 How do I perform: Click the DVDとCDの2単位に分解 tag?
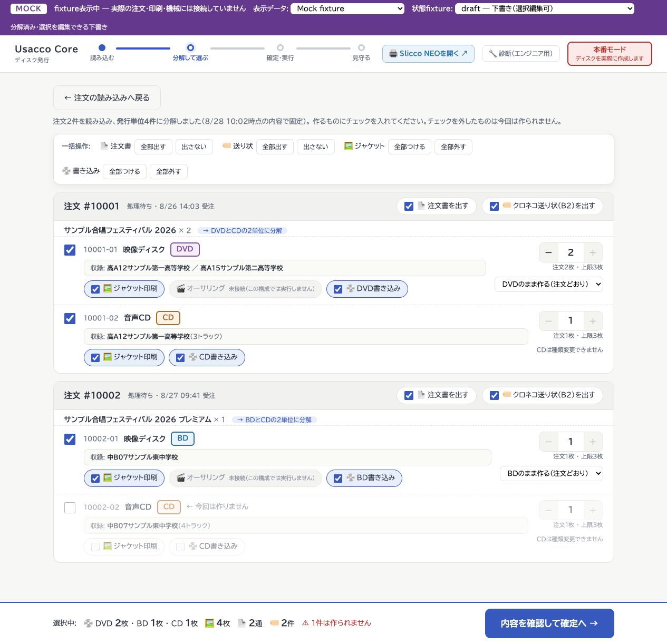pos(243,230)
